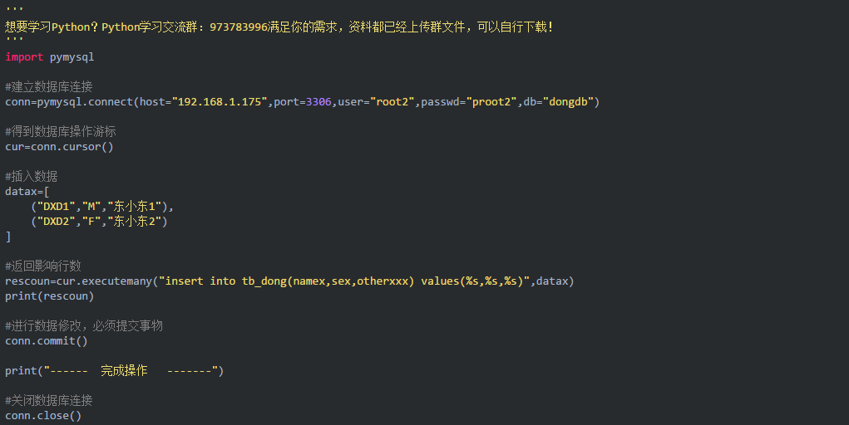This screenshot has width=849, height=425.
Task: Click the "DXD1" tuple string
Action: tap(56, 206)
